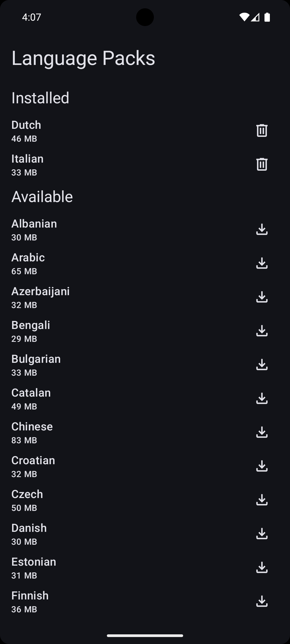
Task: Tap the Chinese language name
Action: click(32, 427)
